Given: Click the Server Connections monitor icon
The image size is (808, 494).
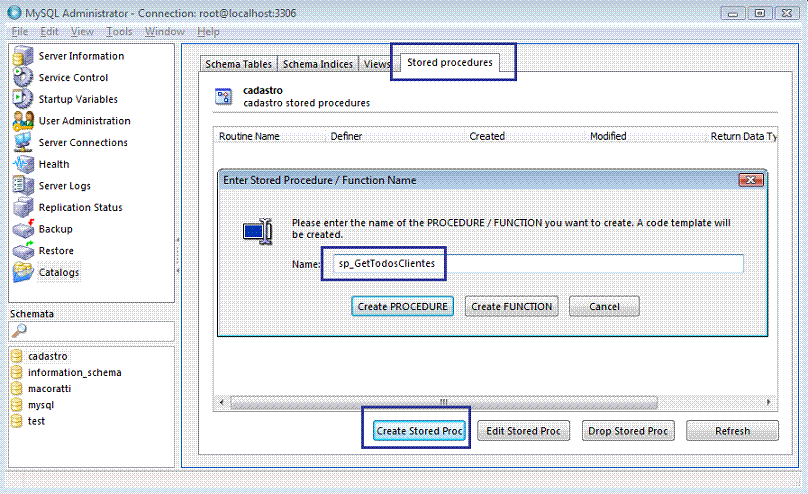Looking at the screenshot, I should 23,142.
